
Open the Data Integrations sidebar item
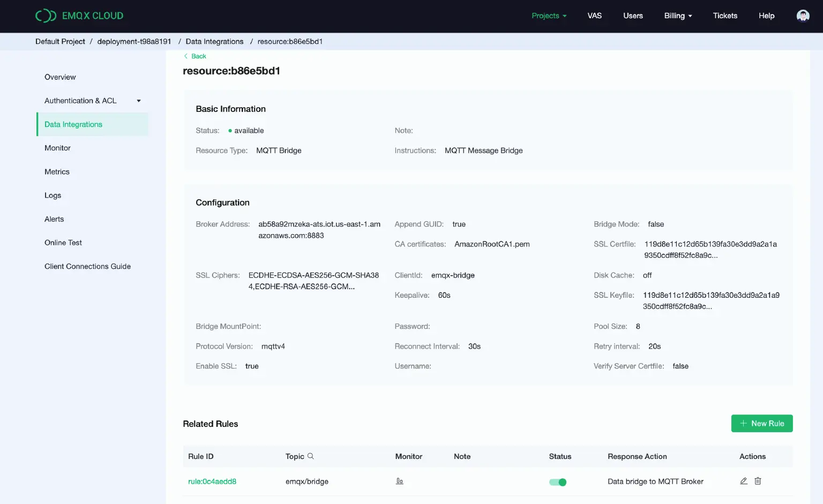point(73,124)
